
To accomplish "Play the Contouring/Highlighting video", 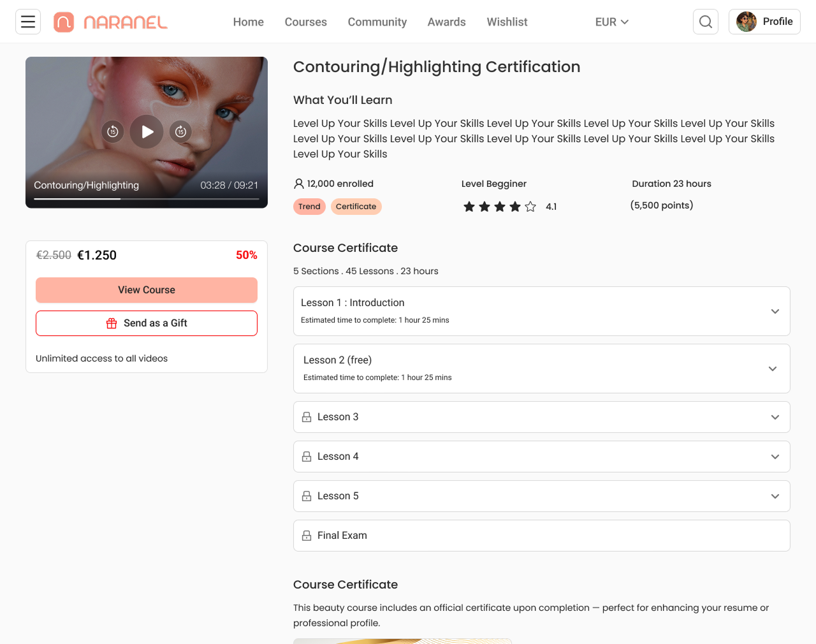I will (x=147, y=132).
